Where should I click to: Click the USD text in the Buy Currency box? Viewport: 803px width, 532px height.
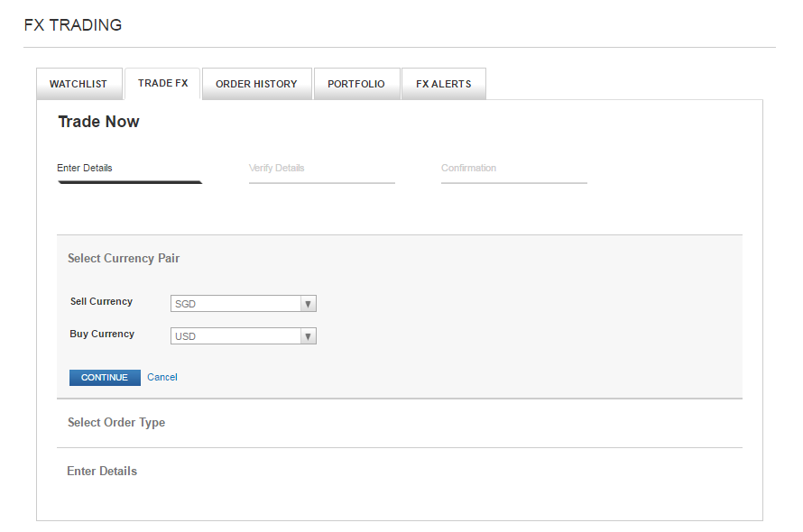point(186,337)
